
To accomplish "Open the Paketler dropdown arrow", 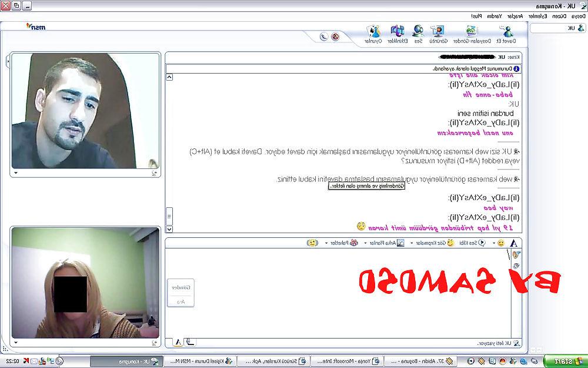I will point(326,243).
